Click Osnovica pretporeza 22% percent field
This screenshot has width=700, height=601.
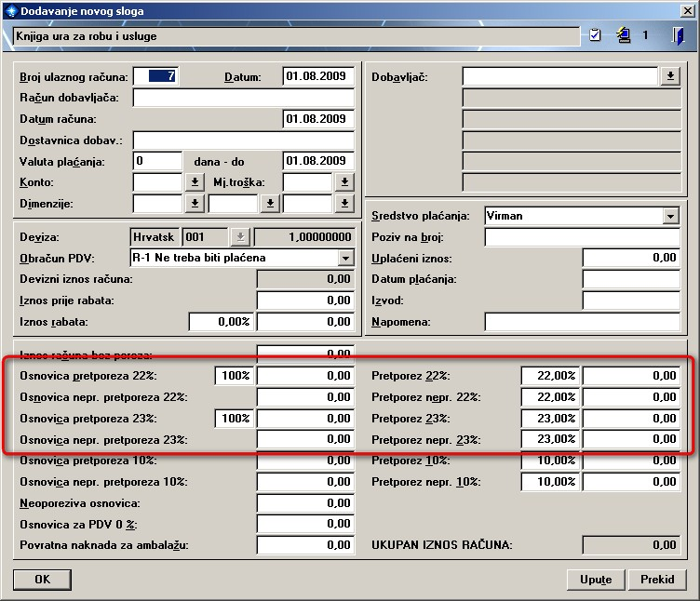pos(235,376)
